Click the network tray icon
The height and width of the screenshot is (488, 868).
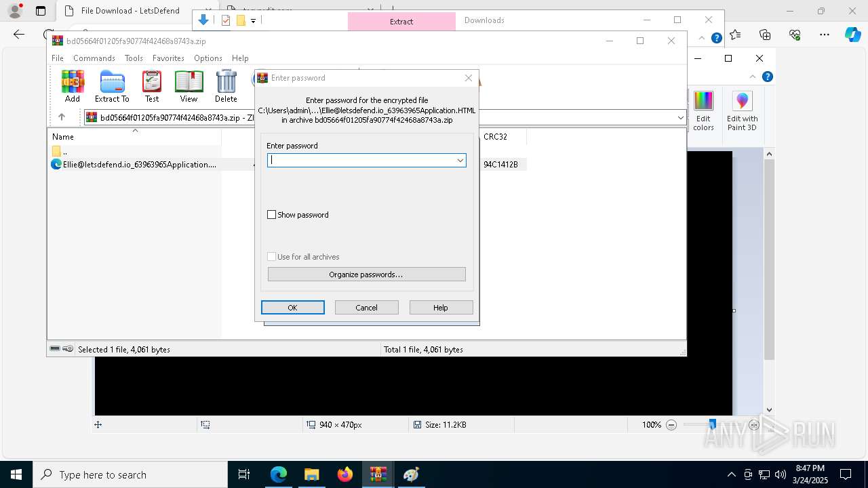764,474
